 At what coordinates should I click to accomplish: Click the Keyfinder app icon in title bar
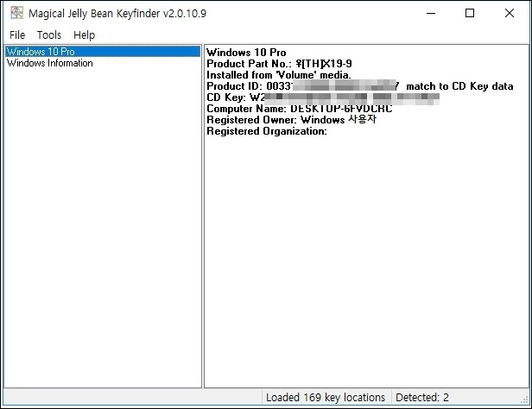tap(17, 13)
